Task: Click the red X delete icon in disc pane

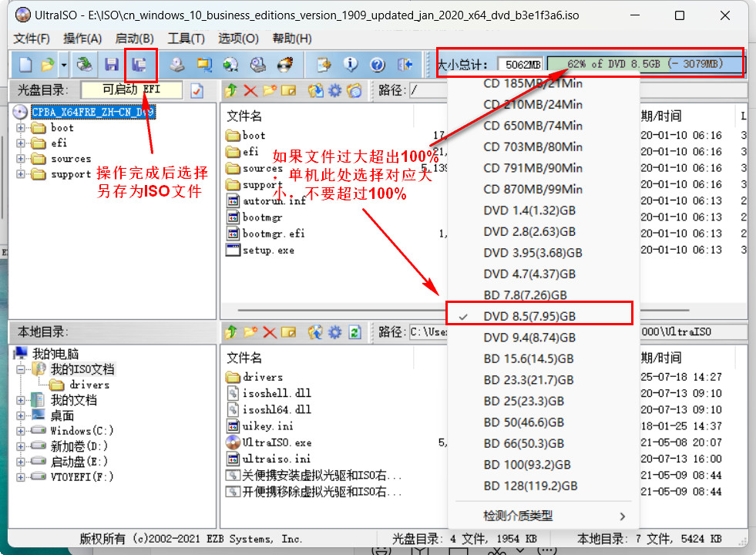Action: [x=250, y=91]
